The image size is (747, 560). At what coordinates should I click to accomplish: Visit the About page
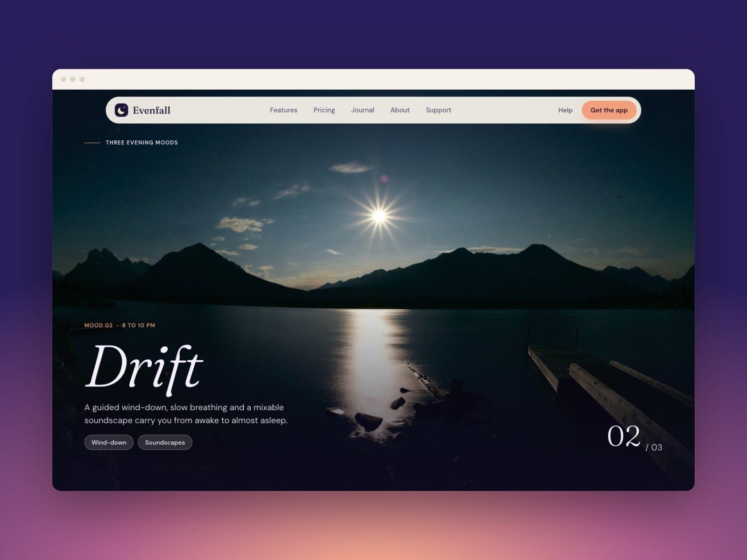click(400, 110)
